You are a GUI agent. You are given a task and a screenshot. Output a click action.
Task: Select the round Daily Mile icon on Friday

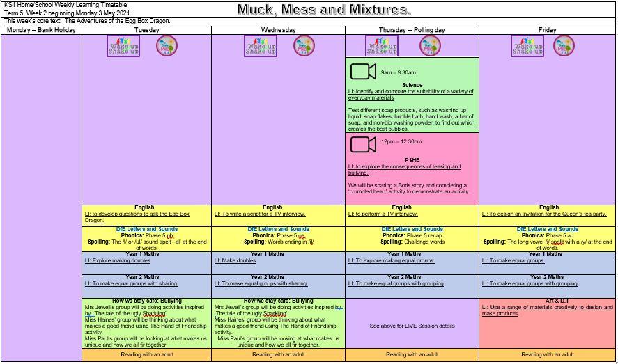564,46
